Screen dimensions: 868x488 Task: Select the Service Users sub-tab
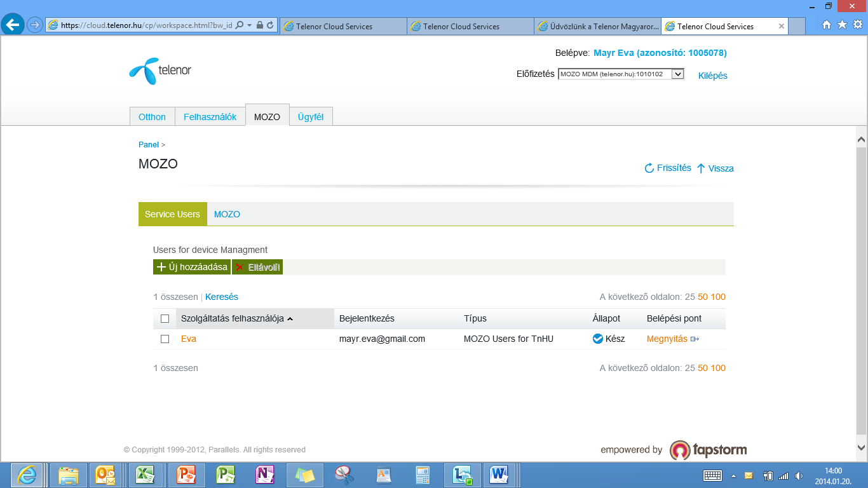(x=173, y=214)
